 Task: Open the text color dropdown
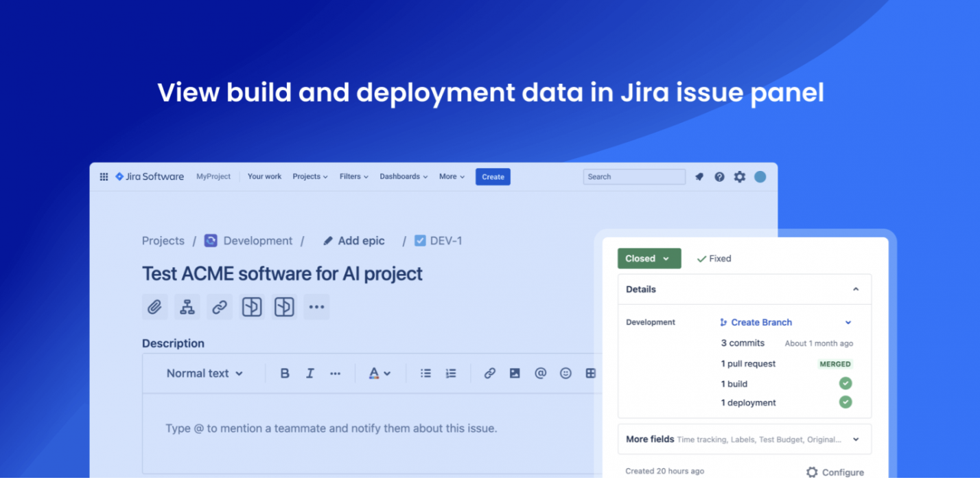pyautogui.click(x=380, y=374)
